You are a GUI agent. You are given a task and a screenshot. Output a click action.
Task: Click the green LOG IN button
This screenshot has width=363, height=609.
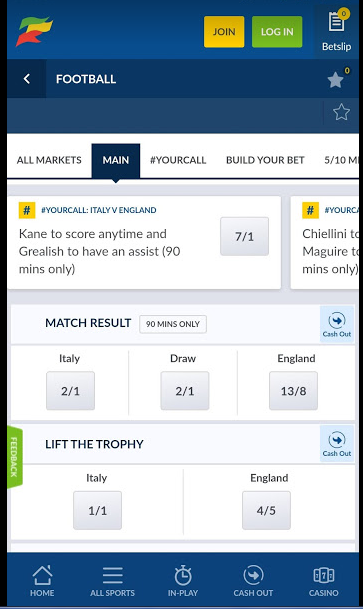277,32
